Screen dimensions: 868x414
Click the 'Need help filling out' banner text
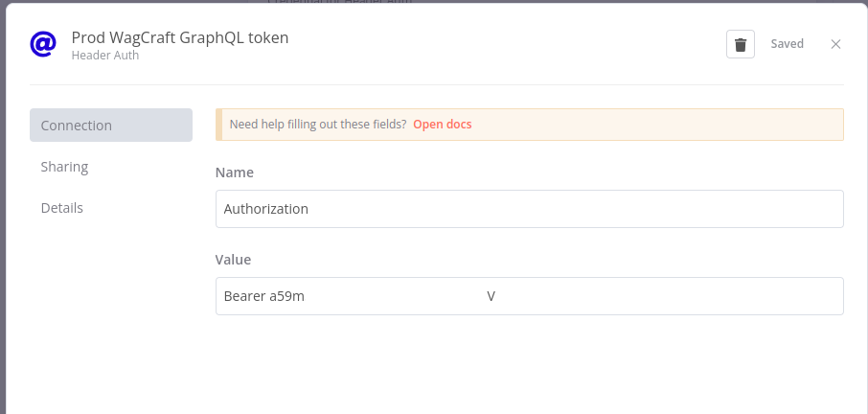pyautogui.click(x=318, y=124)
